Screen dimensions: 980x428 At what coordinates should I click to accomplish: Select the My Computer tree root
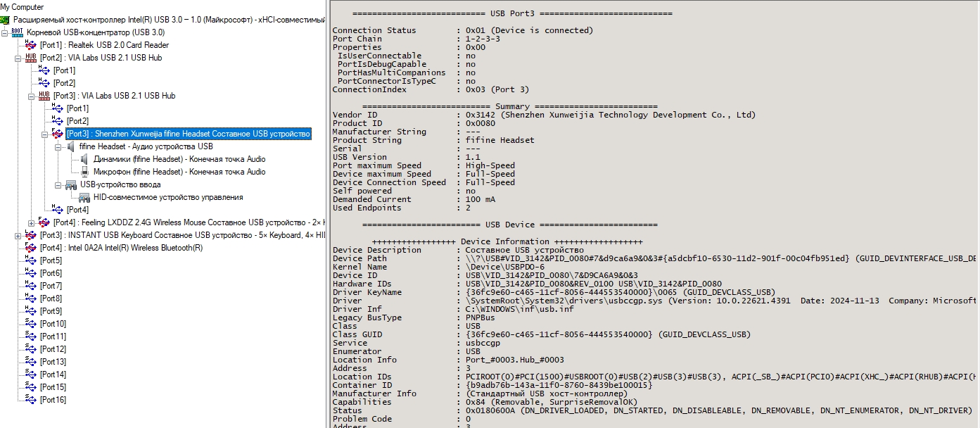click(x=22, y=7)
